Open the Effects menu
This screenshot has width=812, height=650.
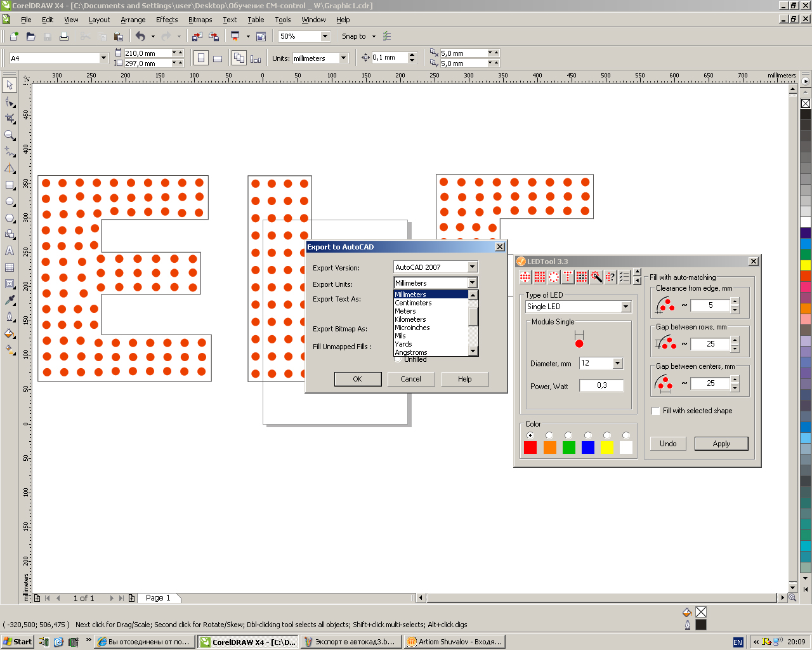(x=167, y=20)
